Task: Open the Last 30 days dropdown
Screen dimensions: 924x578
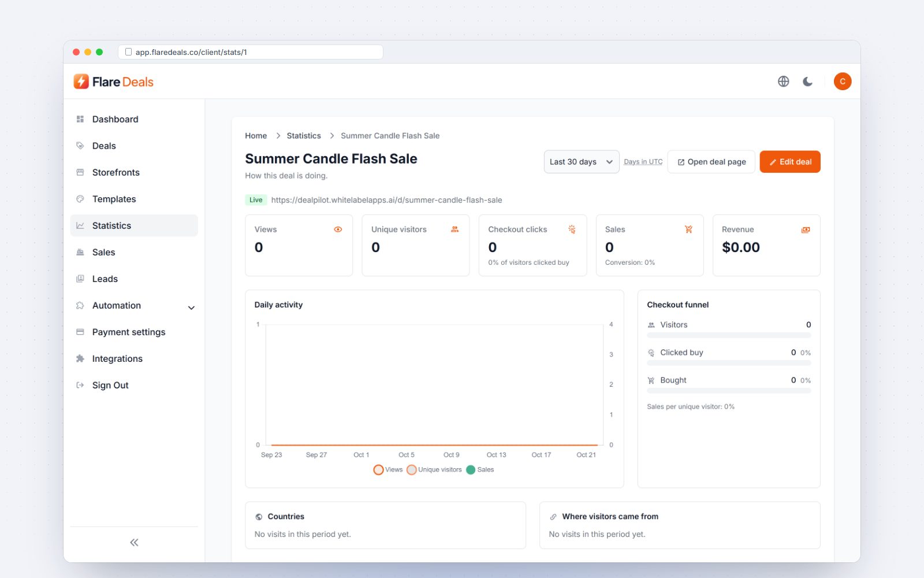Action: point(582,162)
